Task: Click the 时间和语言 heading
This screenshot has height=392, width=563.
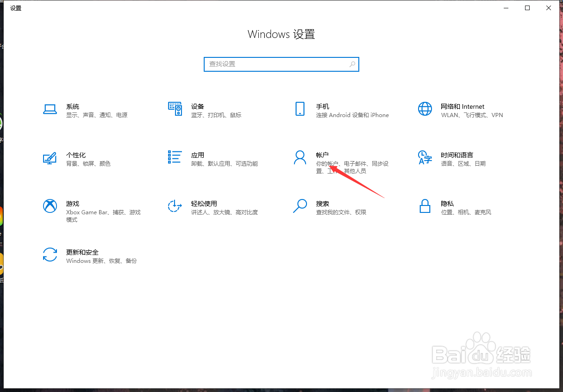Action: (457, 155)
